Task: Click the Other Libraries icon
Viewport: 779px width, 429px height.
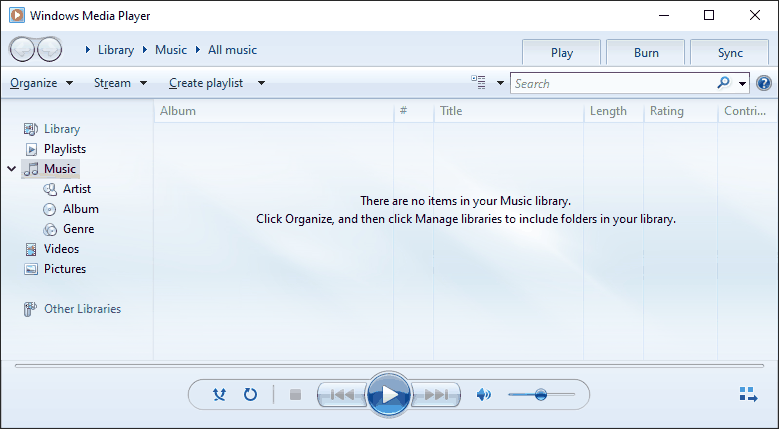Action: [30, 309]
